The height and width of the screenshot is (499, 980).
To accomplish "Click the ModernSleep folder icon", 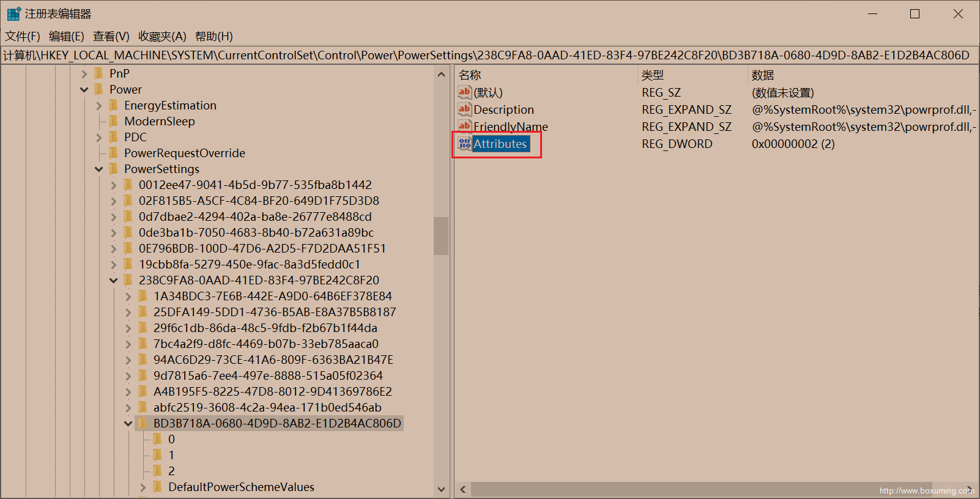I will click(x=114, y=121).
